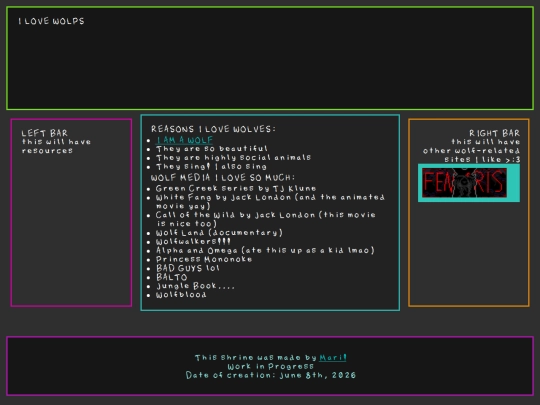The height and width of the screenshot is (405, 540).
Task: Click 'other wolf-related' text in right bar
Action: click(471, 151)
